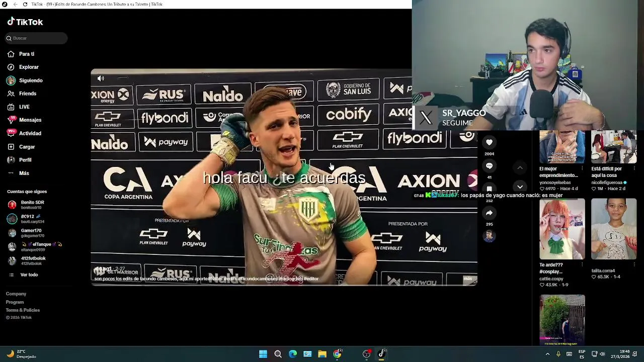This screenshot has width=644, height=362.
Task: Open the video creator's avatar
Action: coord(489,236)
